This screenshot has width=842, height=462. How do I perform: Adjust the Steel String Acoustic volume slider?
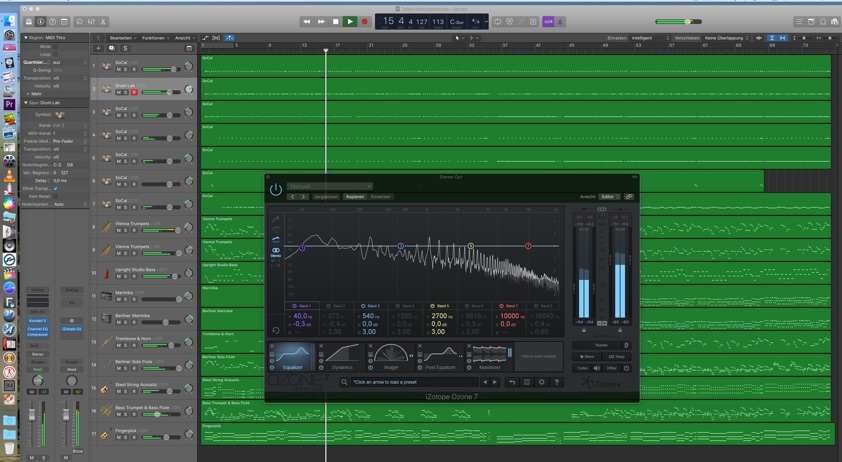[162, 391]
